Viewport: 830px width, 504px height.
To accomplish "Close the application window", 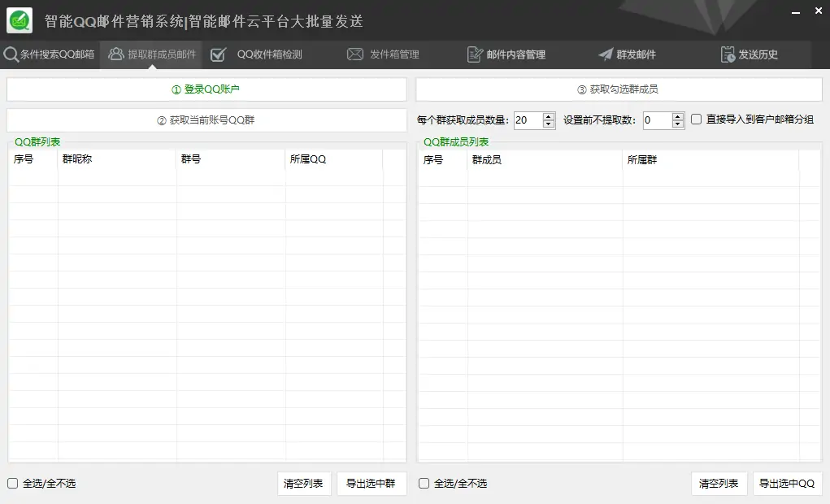I will [x=819, y=11].
